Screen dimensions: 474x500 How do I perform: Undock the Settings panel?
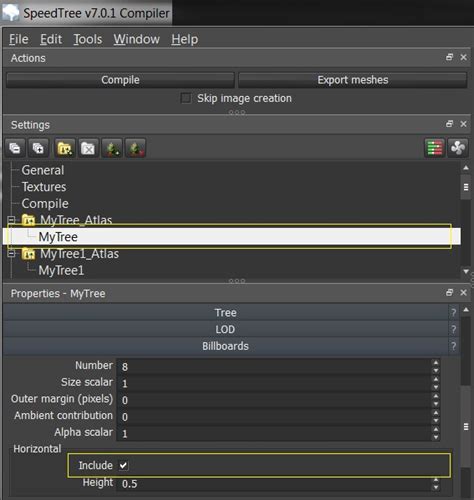click(449, 124)
